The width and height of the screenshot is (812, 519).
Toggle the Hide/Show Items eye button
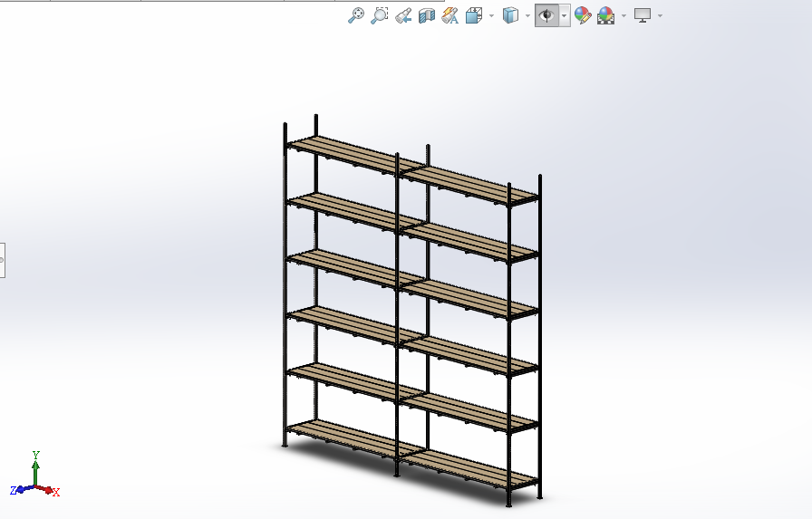546,15
